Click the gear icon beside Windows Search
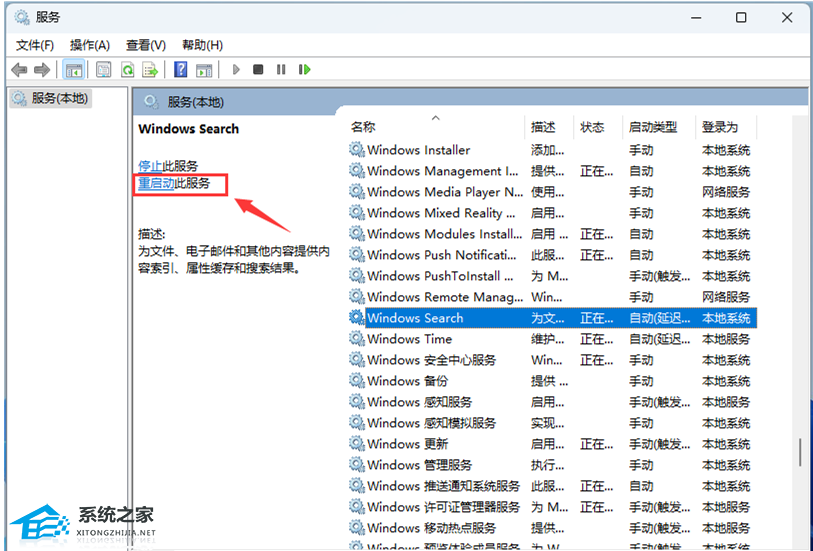The image size is (813, 551). coord(357,317)
